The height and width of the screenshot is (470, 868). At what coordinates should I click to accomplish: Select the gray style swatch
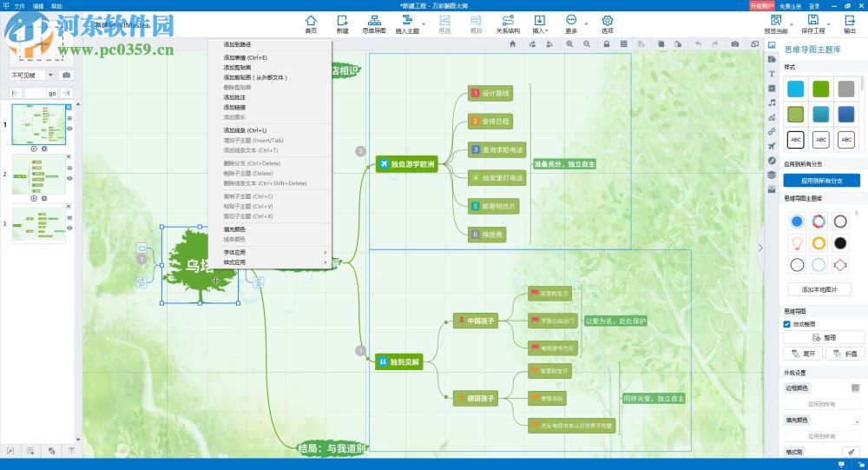point(846,89)
